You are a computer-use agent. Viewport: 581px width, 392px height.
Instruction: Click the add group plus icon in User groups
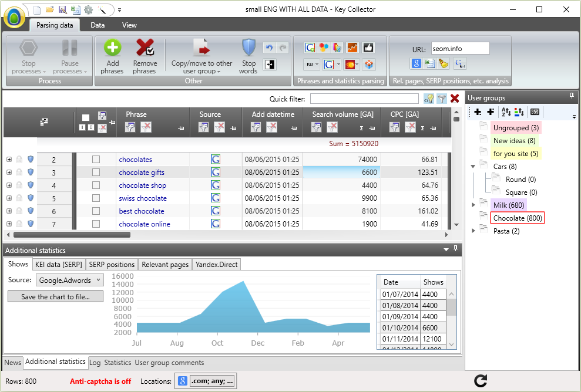[478, 112]
